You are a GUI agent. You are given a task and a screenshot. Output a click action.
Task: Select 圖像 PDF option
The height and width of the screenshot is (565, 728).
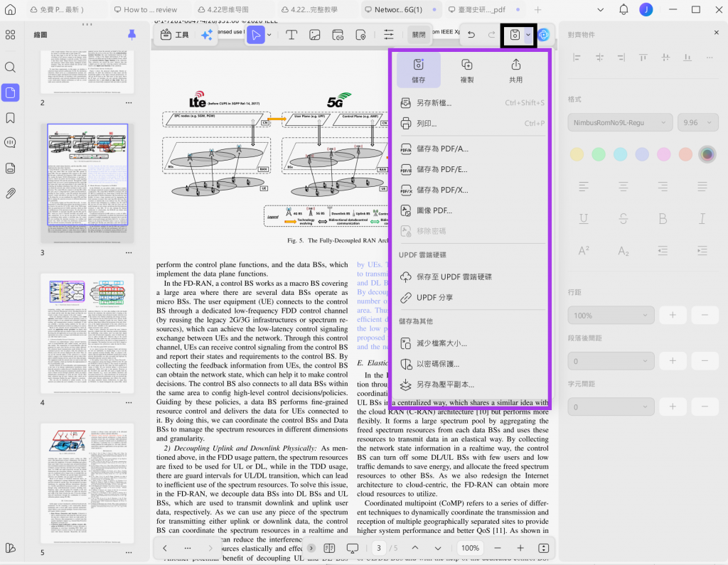pyautogui.click(x=472, y=211)
